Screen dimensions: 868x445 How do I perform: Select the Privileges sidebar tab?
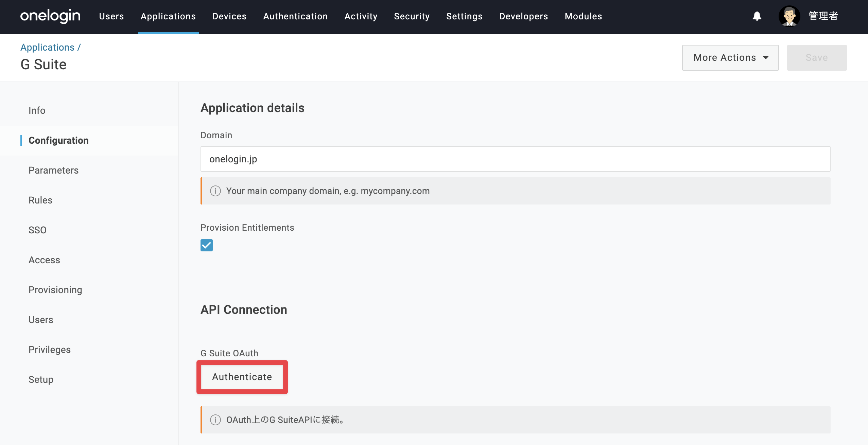pos(89,350)
